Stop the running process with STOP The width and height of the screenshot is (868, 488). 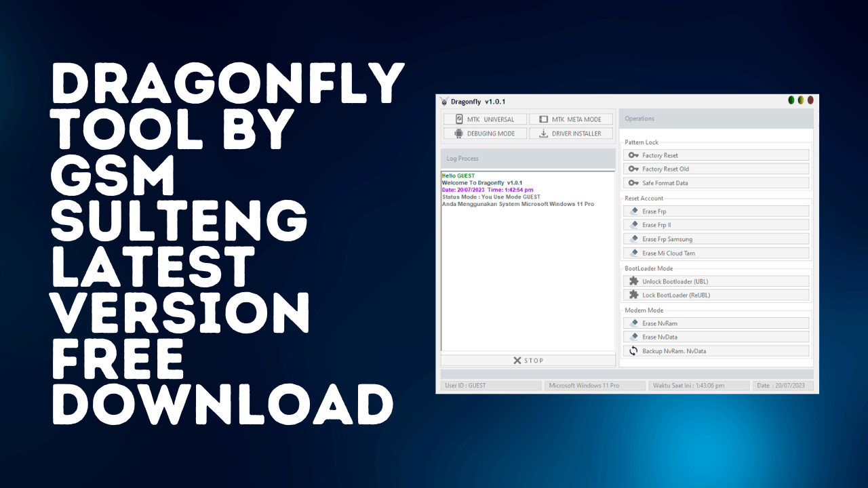[528, 361]
